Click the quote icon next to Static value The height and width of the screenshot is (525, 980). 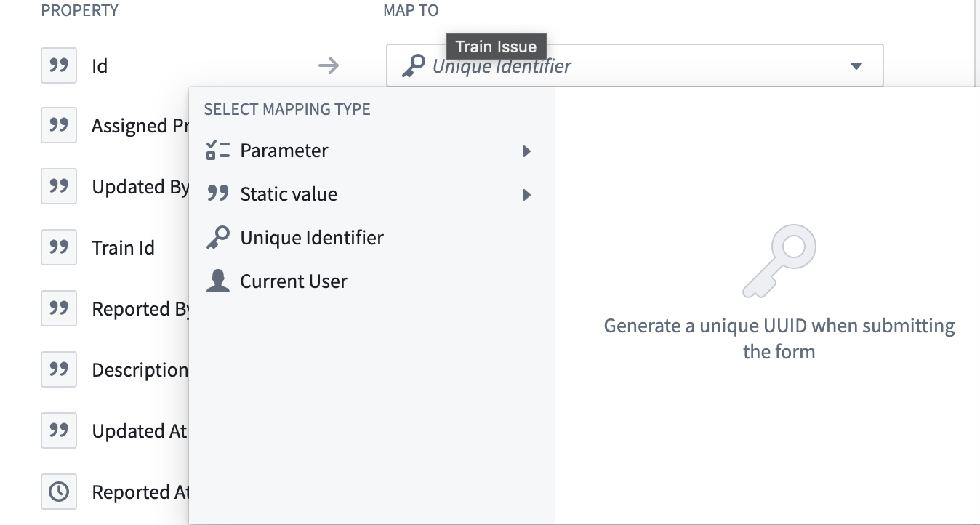click(x=218, y=193)
